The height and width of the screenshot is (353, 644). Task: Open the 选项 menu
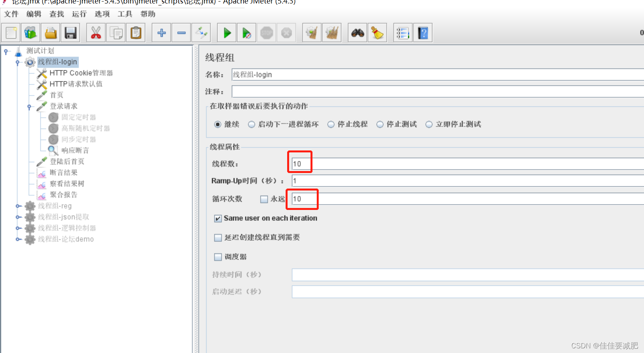pos(102,14)
